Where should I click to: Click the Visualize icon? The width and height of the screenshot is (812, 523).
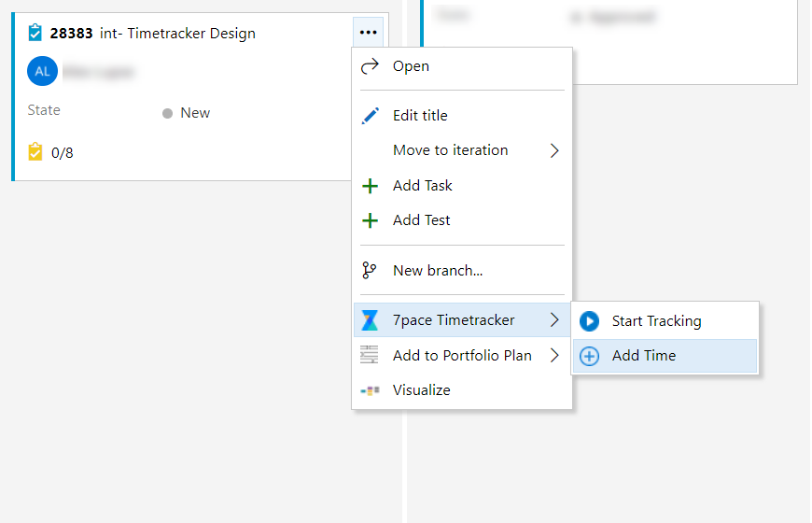tap(370, 390)
